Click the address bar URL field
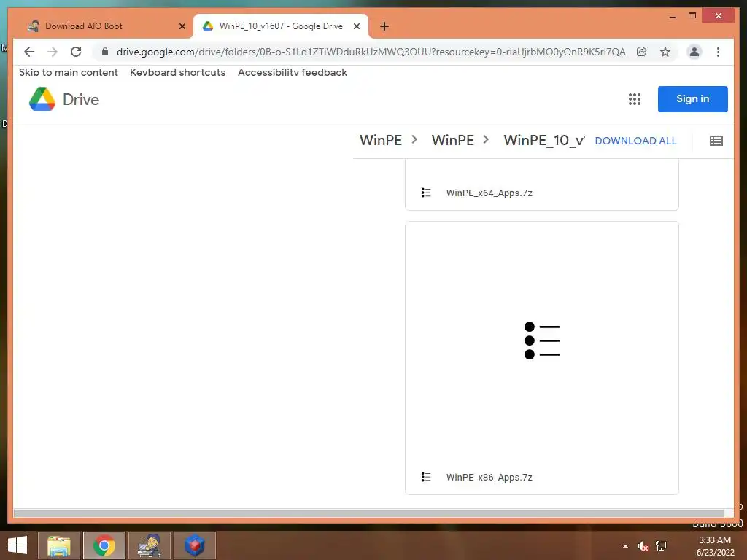This screenshot has width=747, height=560. coord(371,52)
